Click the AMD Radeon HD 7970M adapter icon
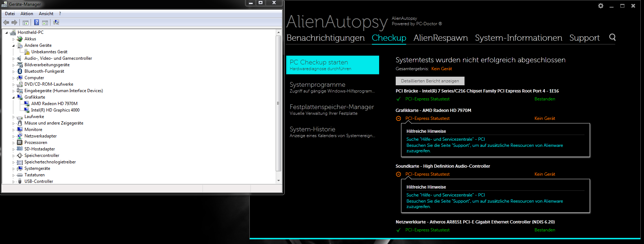Image resolution: width=644 pixels, height=244 pixels. [27, 104]
